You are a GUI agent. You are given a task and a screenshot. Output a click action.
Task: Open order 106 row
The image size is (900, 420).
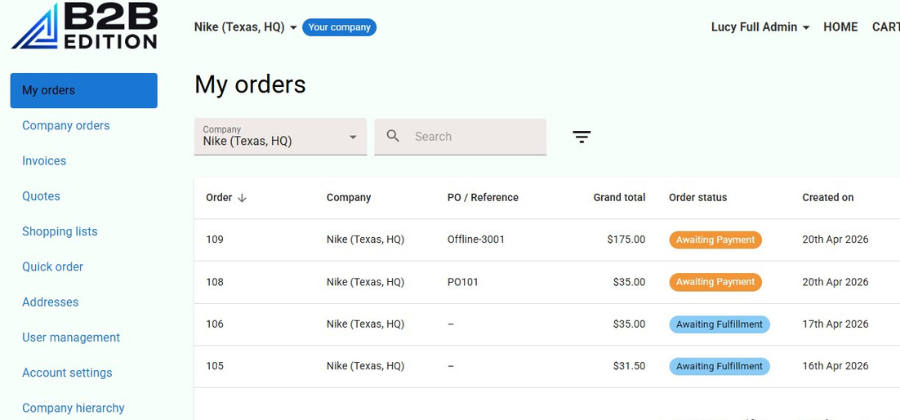point(547,324)
